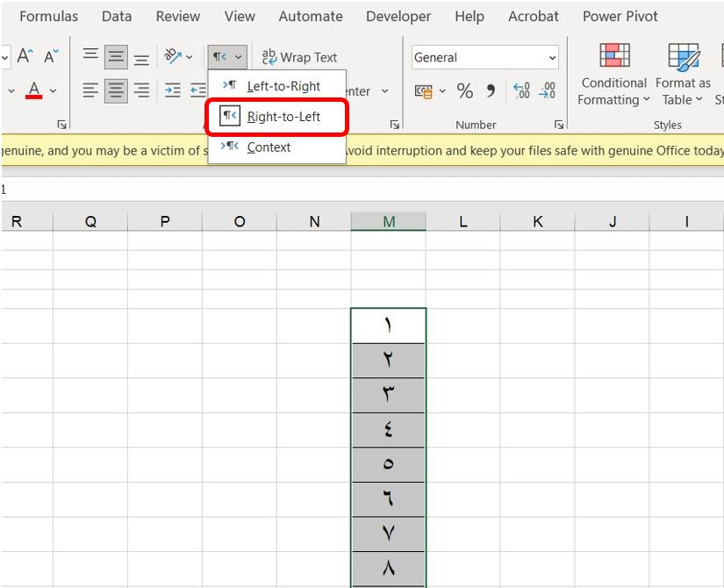The width and height of the screenshot is (724, 588).
Task: Apply red font color with the A icon
Action: 33,90
